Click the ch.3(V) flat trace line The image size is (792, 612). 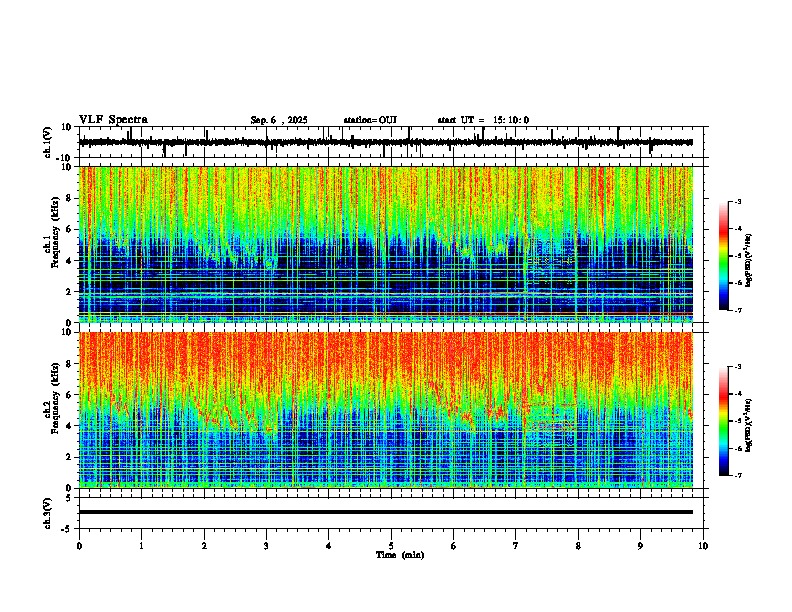(386, 512)
